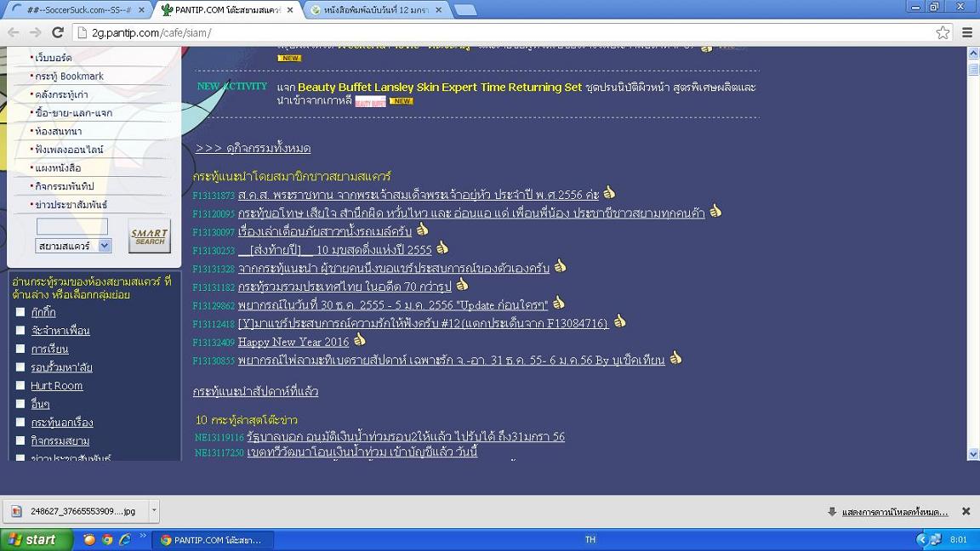980x551 pixels.
Task: Click the Chrome icon in quick launch
Action: (107, 539)
